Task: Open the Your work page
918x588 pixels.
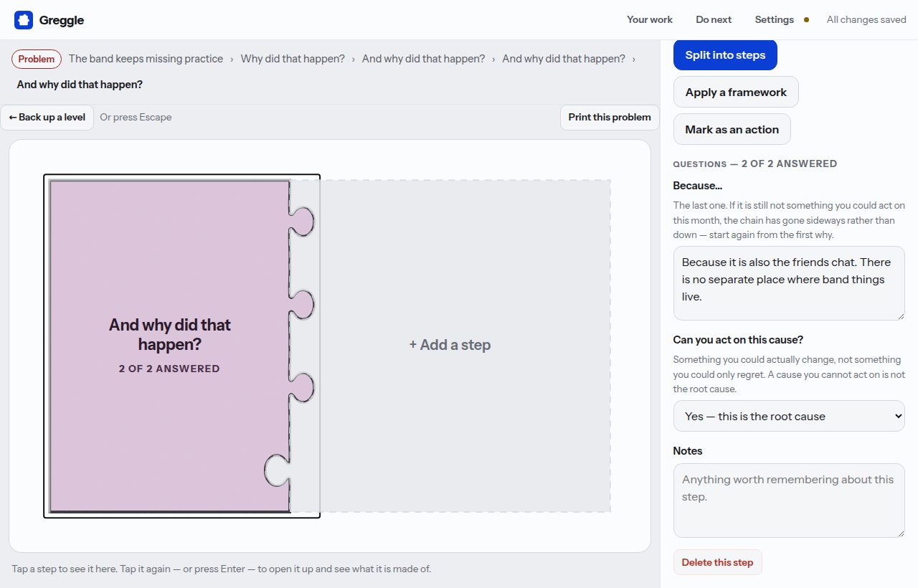Action: [650, 19]
